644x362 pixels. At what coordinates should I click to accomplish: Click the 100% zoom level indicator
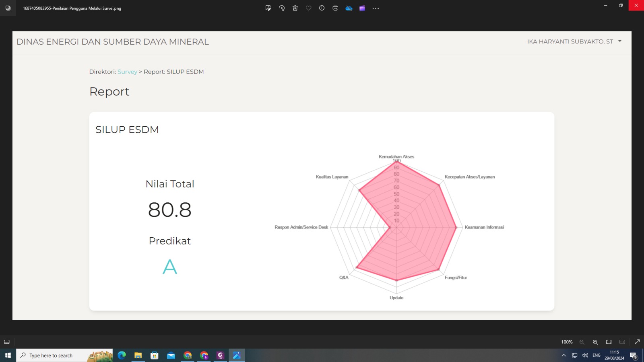[x=567, y=342]
